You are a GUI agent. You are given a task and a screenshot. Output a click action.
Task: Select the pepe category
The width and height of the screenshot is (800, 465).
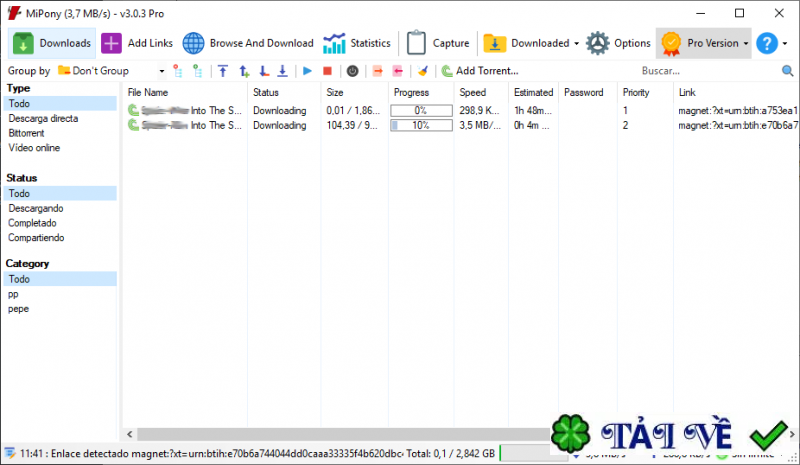(18, 309)
